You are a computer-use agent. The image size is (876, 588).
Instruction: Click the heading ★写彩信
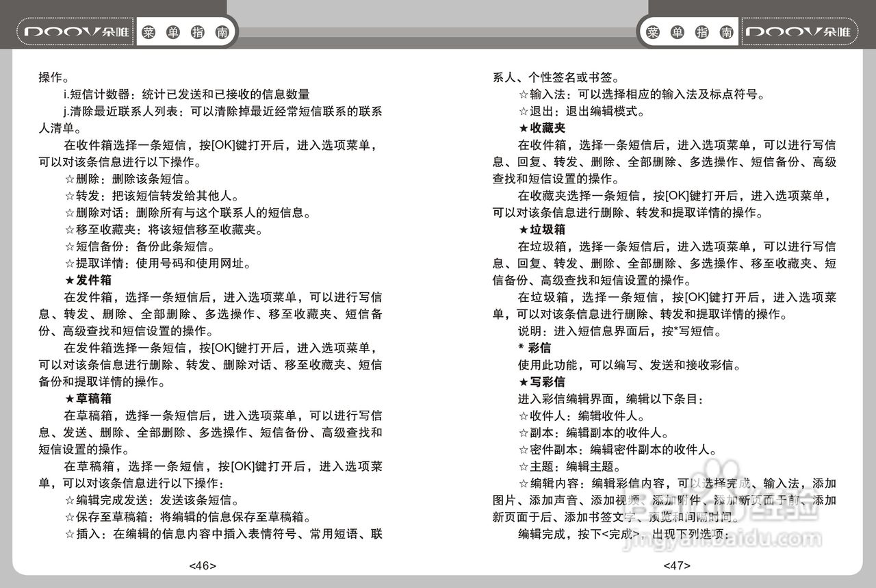click(x=542, y=382)
